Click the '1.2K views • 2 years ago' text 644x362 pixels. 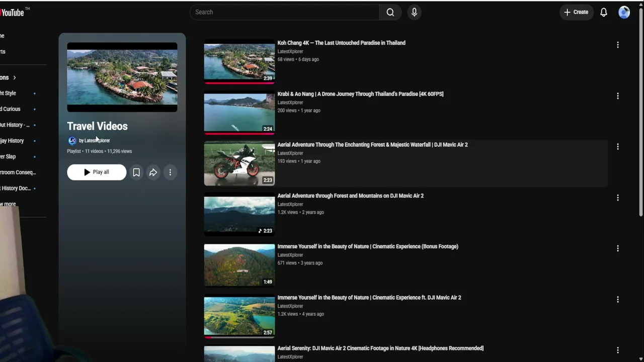point(301,212)
